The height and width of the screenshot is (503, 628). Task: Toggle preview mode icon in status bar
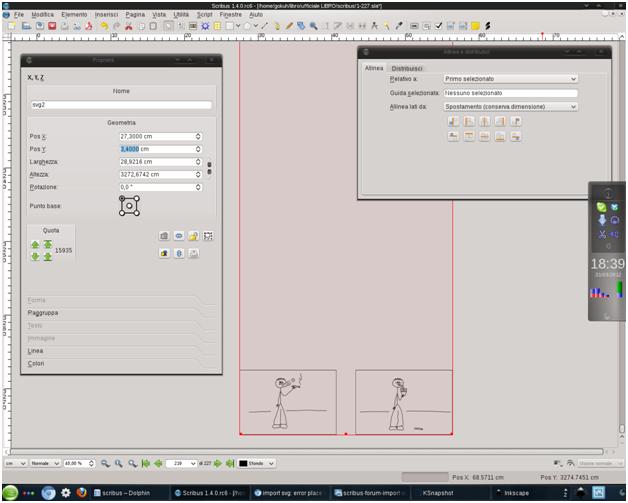570,463
